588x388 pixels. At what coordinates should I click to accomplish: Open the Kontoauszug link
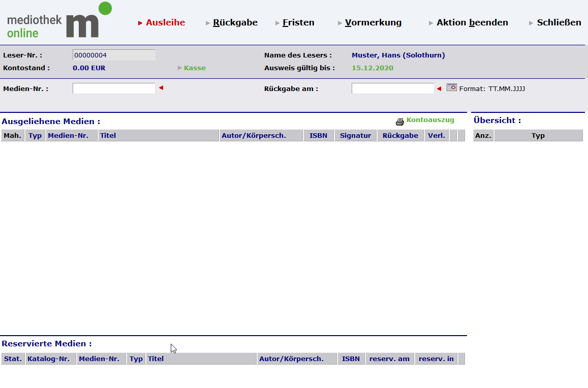[430, 121]
